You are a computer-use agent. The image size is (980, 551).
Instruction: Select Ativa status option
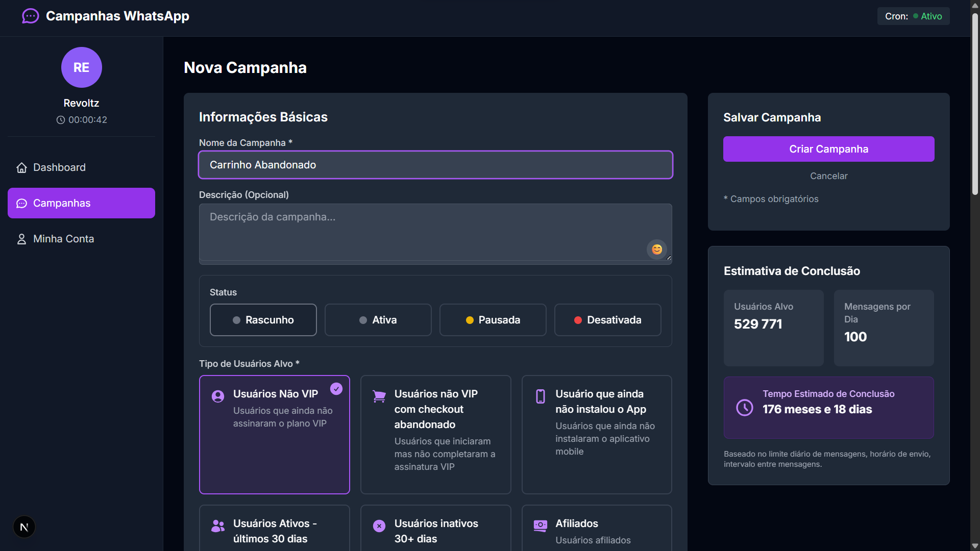click(x=378, y=320)
